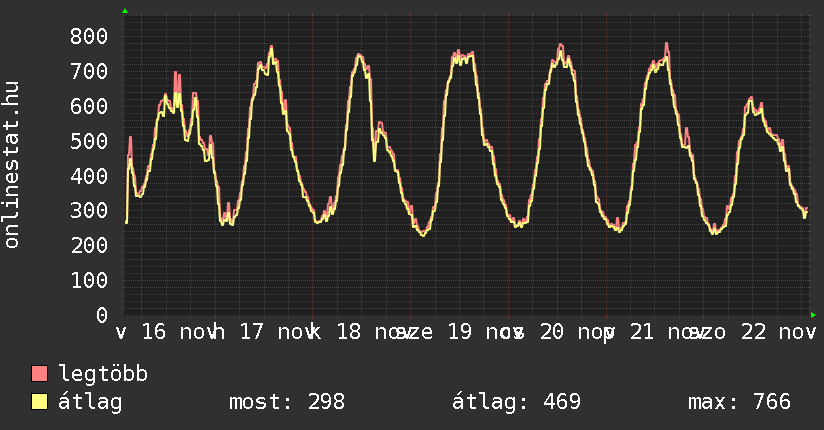Screen dimensions: 824x430
Task: Click the 16 nov date label
Action: point(172,332)
